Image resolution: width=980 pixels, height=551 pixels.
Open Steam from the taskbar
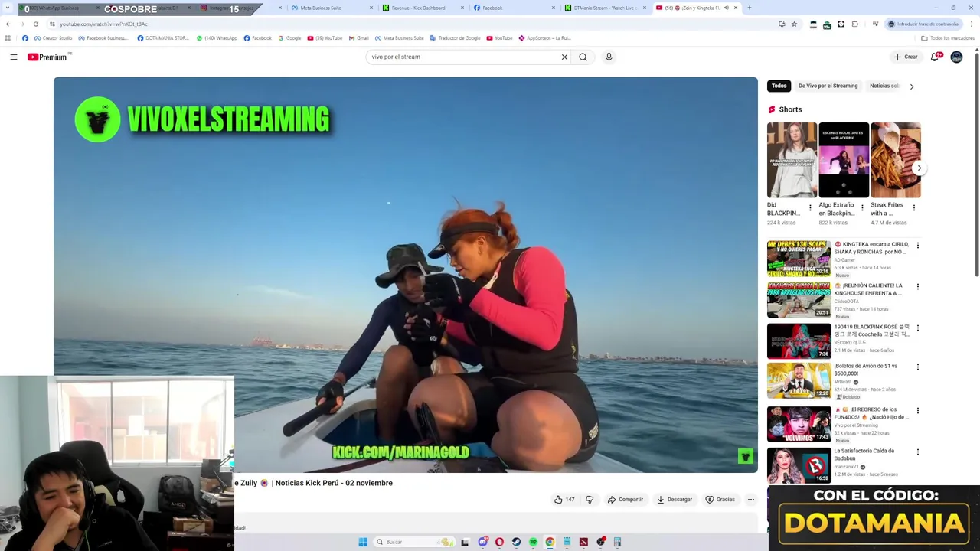[516, 542]
